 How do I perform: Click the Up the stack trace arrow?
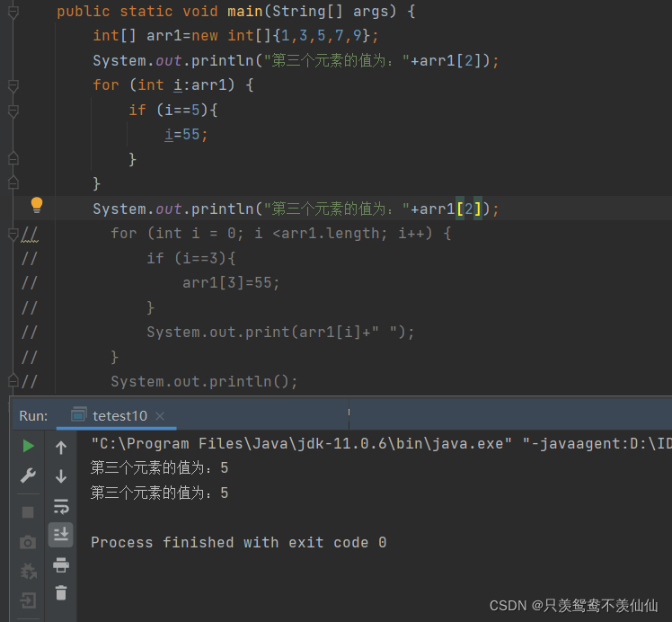tap(61, 448)
